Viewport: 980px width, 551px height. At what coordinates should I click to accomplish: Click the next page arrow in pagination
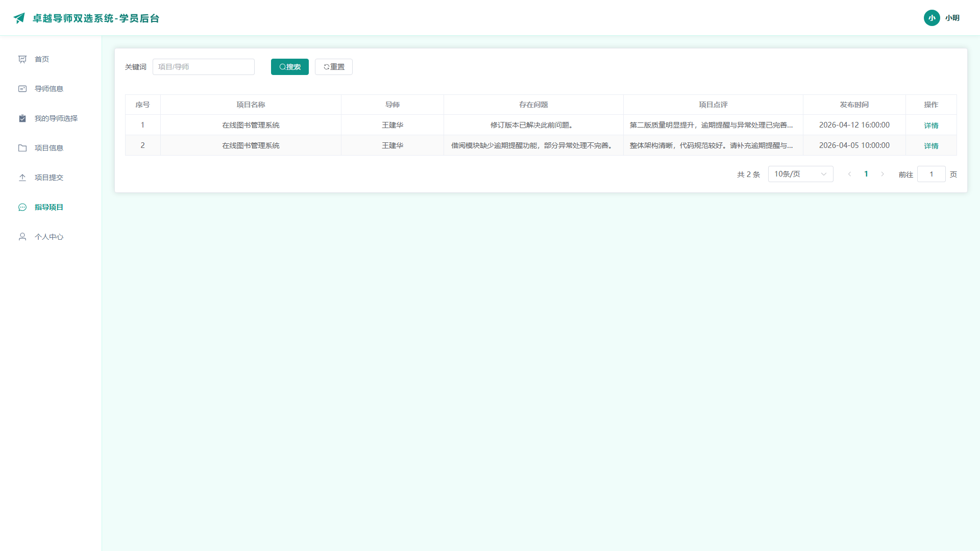click(883, 174)
